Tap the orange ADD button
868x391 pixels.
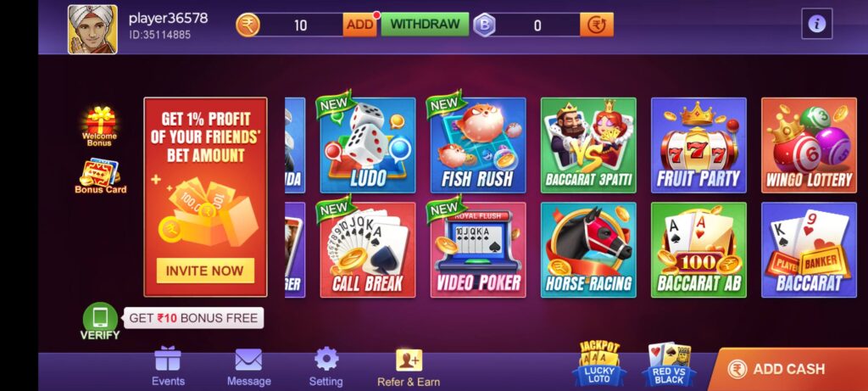coord(359,25)
